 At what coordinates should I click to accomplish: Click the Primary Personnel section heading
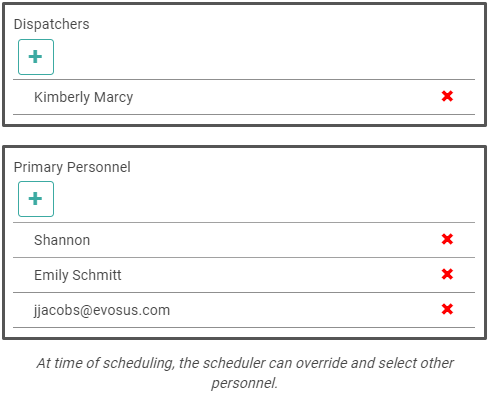[72, 167]
